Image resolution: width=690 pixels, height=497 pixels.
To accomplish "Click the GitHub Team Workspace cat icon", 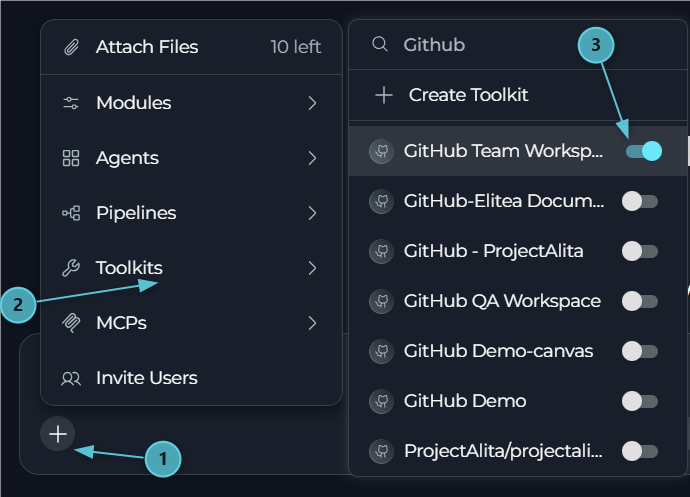I will pos(381,151).
